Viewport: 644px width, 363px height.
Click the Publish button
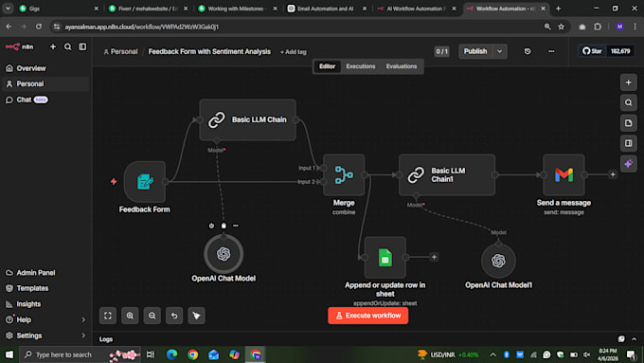[x=475, y=51]
